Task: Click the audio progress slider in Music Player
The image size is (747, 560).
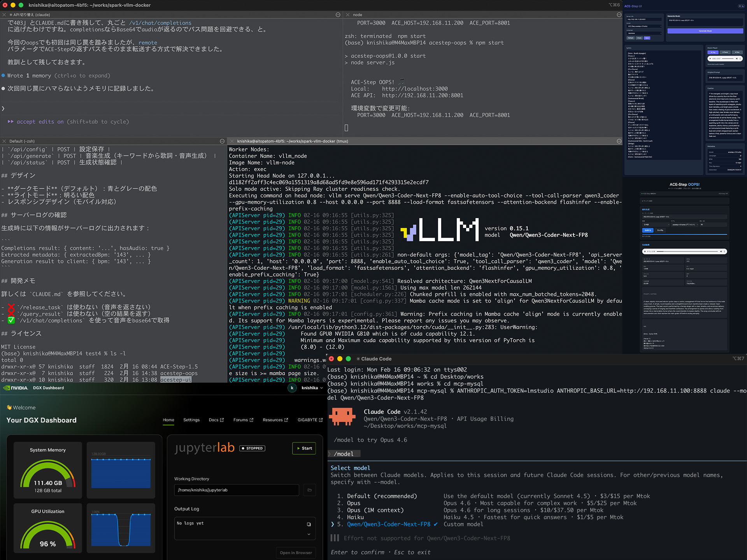Action: click(x=728, y=58)
